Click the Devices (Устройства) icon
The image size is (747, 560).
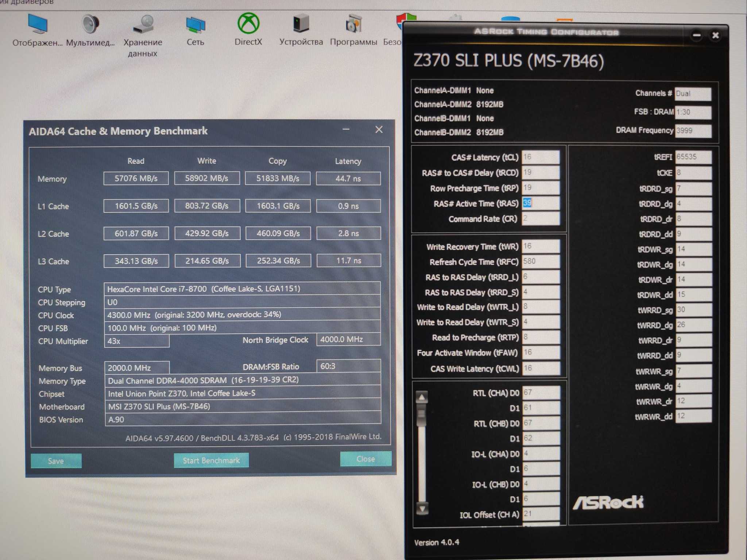[301, 24]
